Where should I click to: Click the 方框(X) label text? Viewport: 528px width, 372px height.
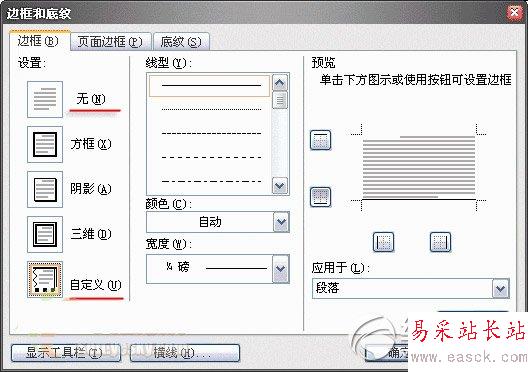click(x=91, y=144)
